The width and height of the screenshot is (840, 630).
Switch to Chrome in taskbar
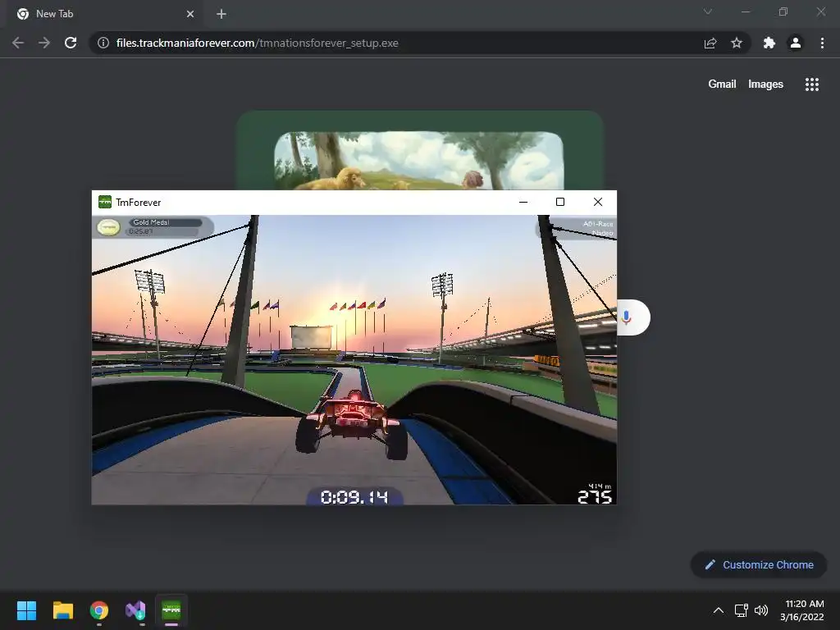[99, 610]
